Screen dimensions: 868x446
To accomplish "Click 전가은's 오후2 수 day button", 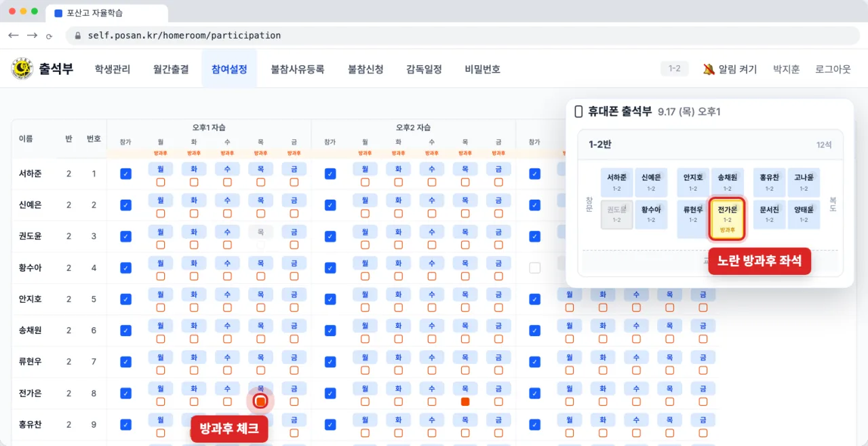I will tap(432, 388).
